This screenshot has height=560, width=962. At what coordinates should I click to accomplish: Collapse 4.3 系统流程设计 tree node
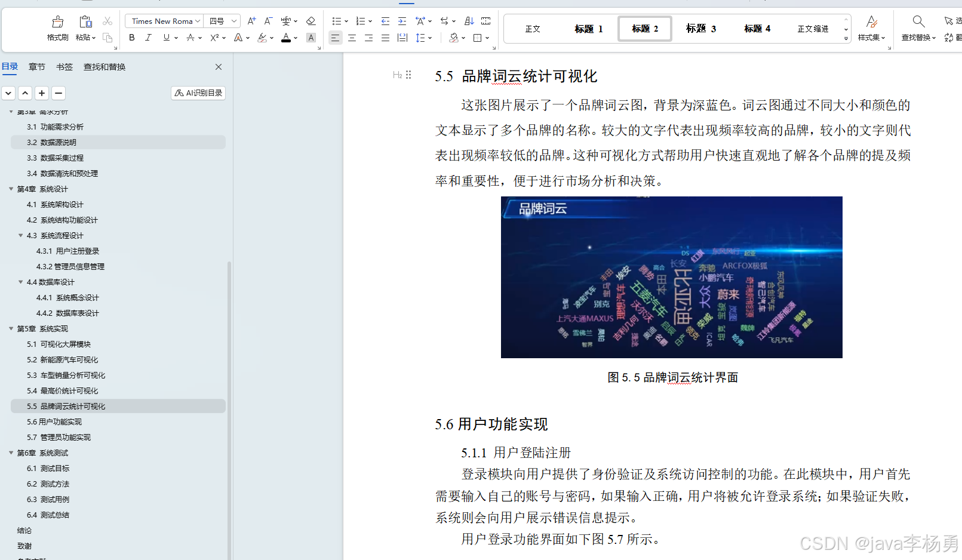pyautogui.click(x=20, y=235)
